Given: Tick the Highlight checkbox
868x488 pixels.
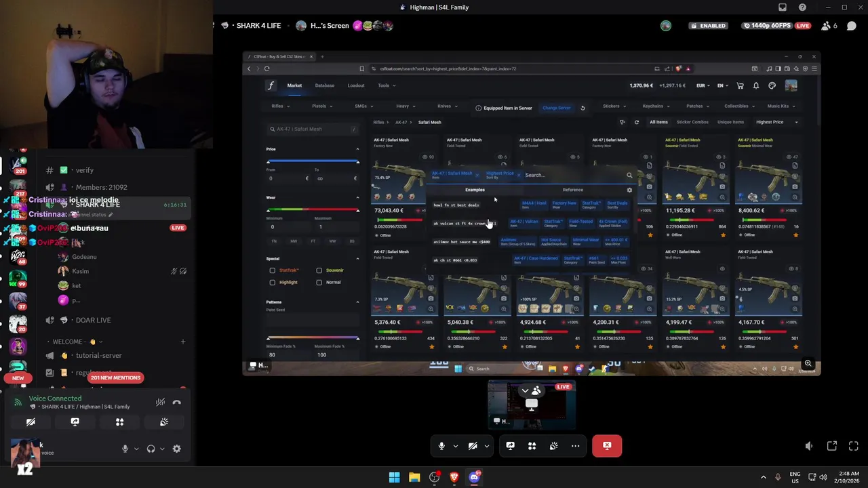Looking at the screenshot, I should (273, 282).
